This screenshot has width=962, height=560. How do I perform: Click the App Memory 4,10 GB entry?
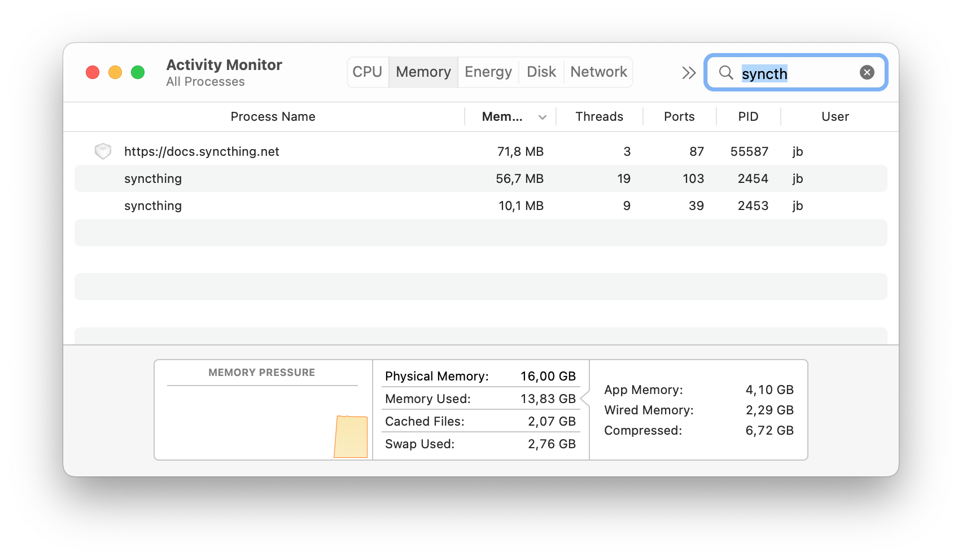click(699, 390)
